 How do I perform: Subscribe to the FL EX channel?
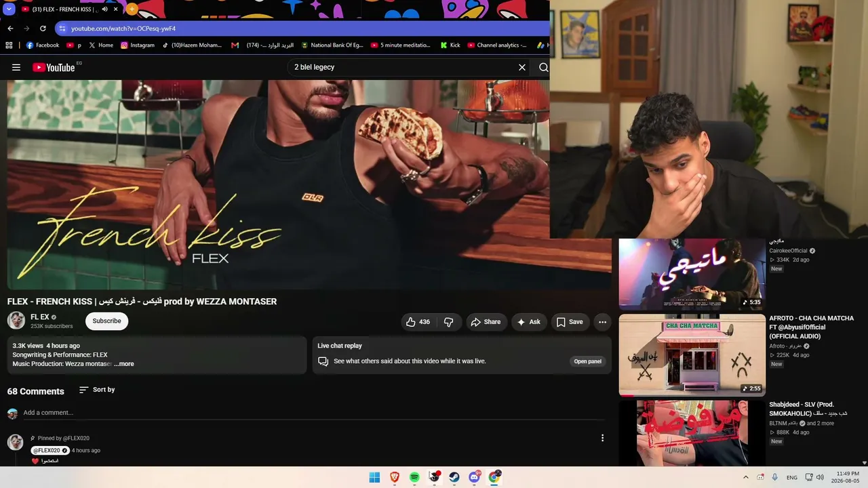tap(106, 321)
